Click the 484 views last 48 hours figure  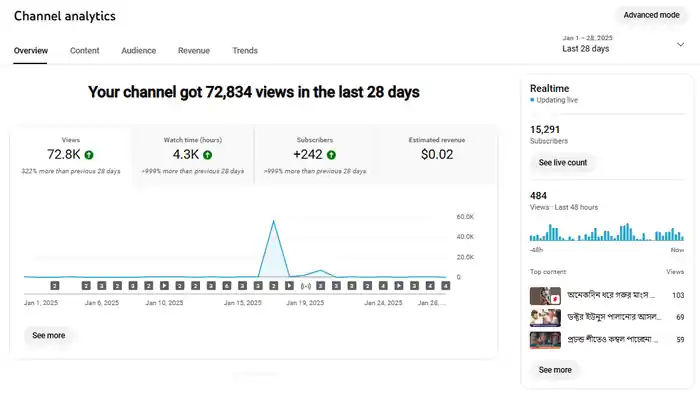click(x=538, y=195)
